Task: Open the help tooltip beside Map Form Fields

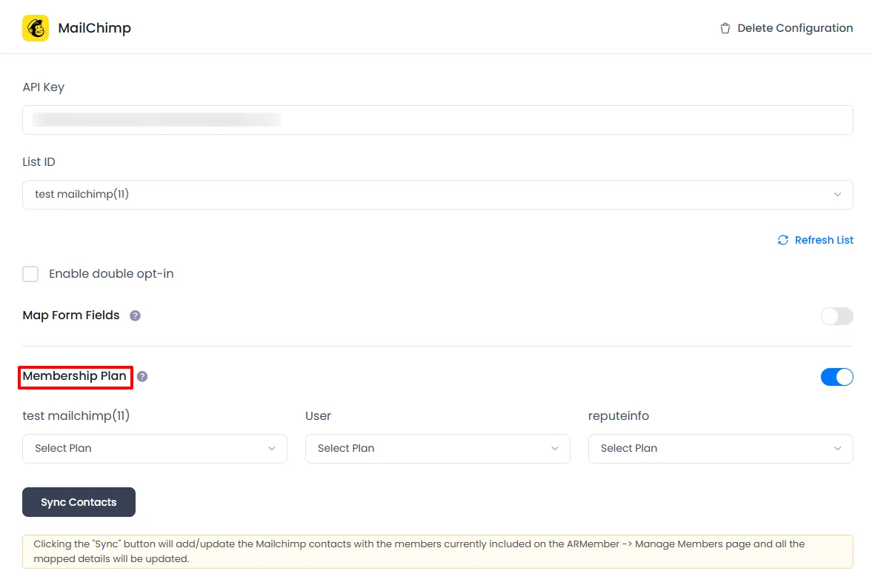Action: 135,315
